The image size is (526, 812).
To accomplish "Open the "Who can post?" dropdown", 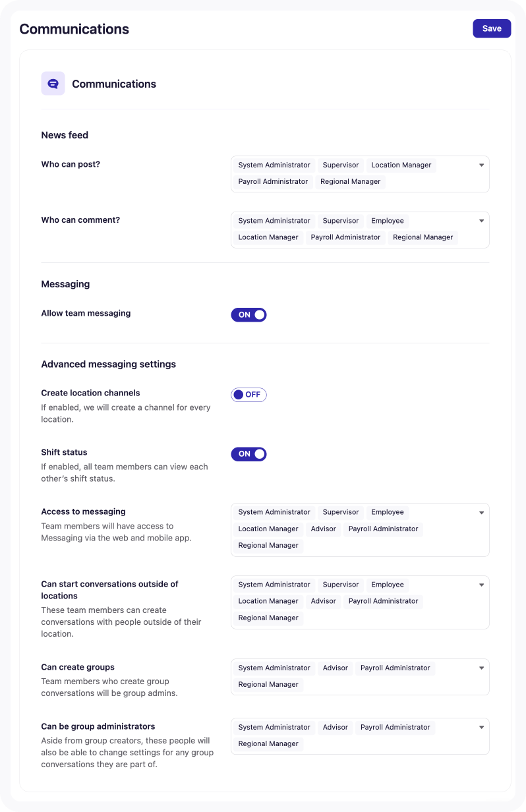I will [481, 165].
